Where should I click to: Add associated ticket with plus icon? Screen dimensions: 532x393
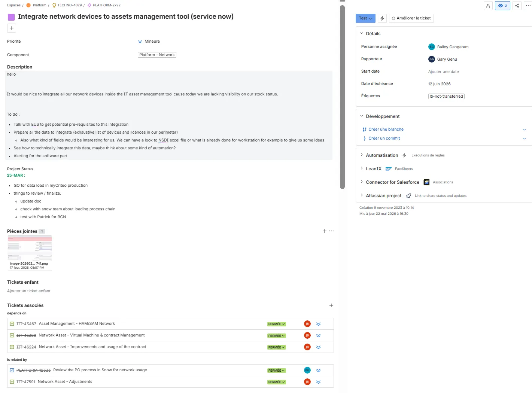coord(331,305)
